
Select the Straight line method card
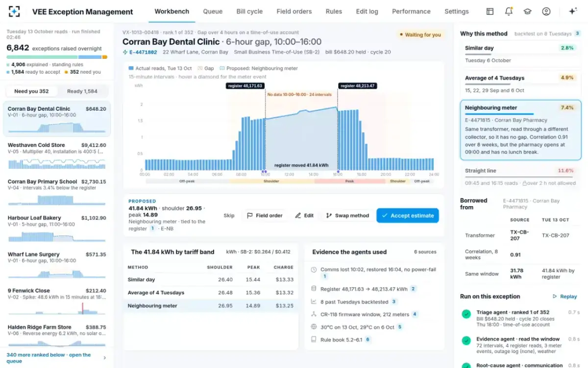coord(520,177)
